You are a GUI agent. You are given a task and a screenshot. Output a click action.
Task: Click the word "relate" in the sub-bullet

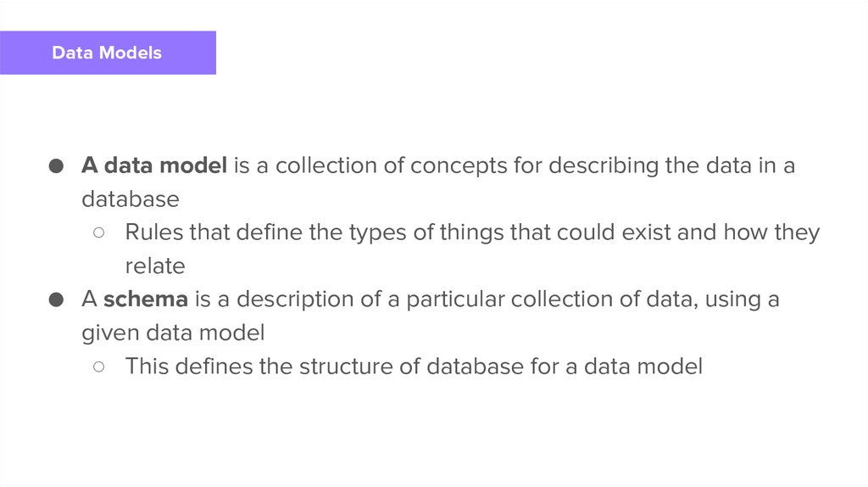155,266
